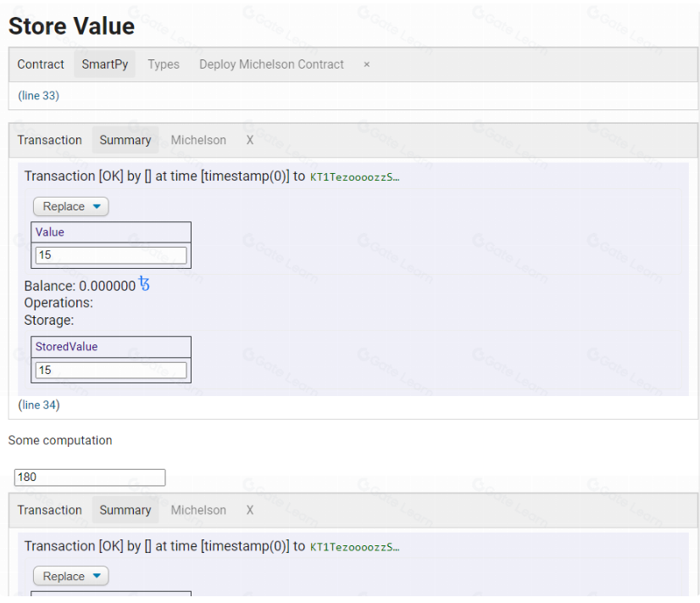Screen dimensions: 700x603
Task: Switch to the SmartPy tab
Action: pos(105,64)
